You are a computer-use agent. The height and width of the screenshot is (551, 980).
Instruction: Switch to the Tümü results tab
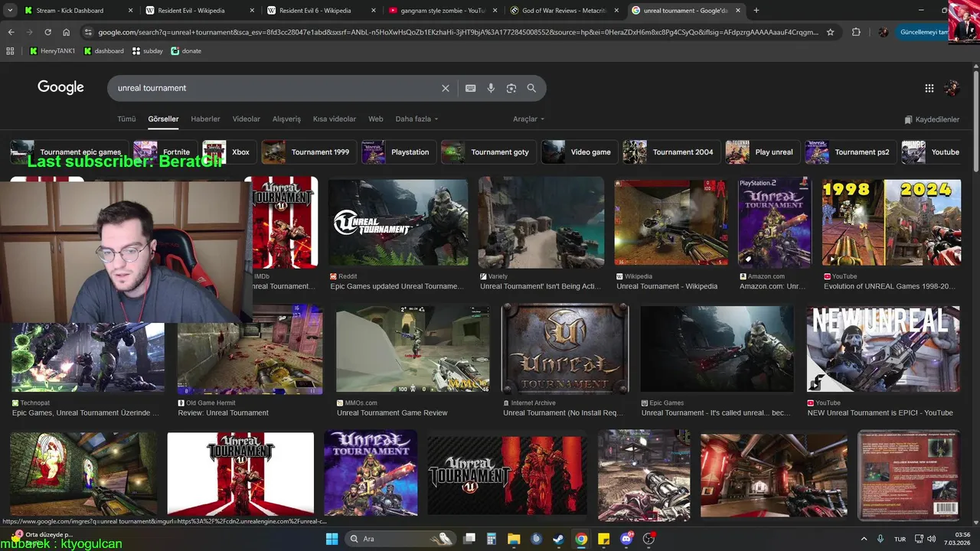pyautogui.click(x=126, y=119)
